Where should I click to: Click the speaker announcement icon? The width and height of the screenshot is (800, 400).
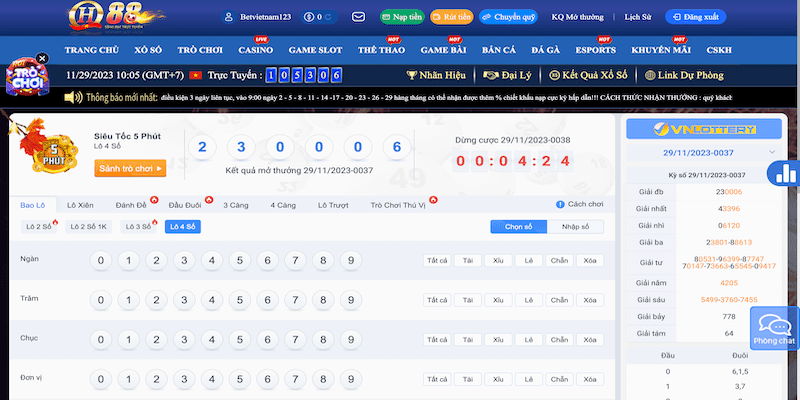(72, 98)
